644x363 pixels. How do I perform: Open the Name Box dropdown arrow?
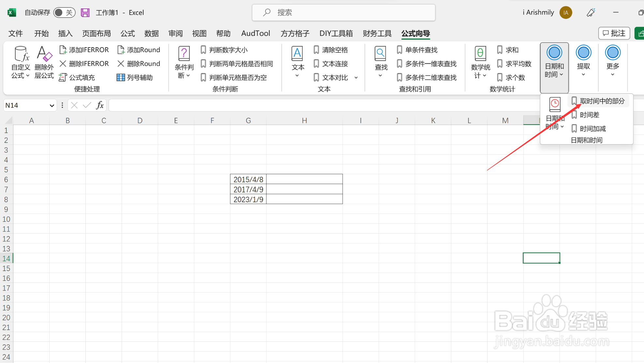point(52,105)
